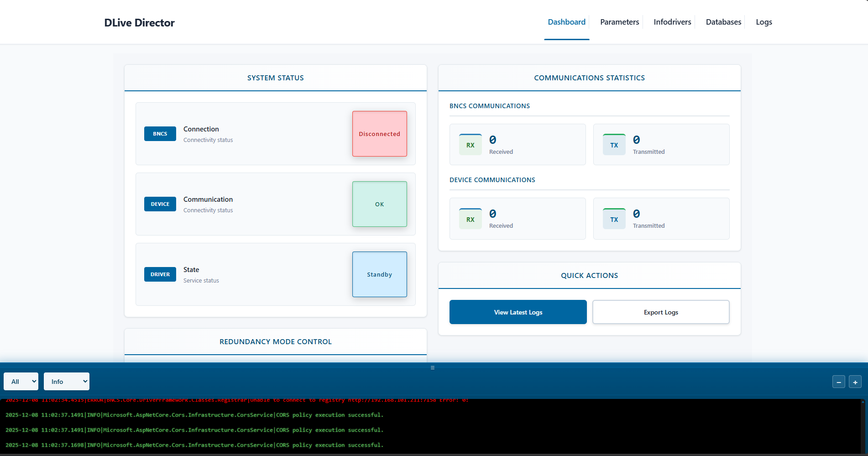868x456 pixels.
Task: Open the Info log level dropdown
Action: [x=67, y=382]
